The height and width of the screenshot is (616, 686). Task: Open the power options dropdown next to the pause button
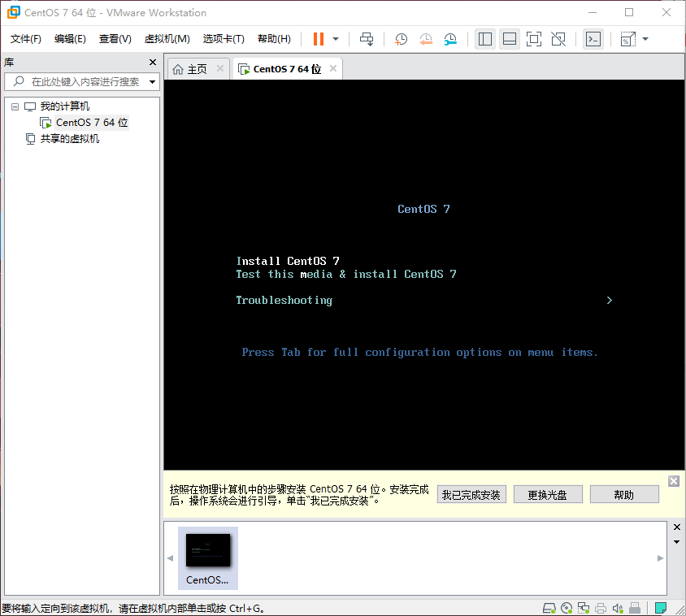click(x=336, y=39)
